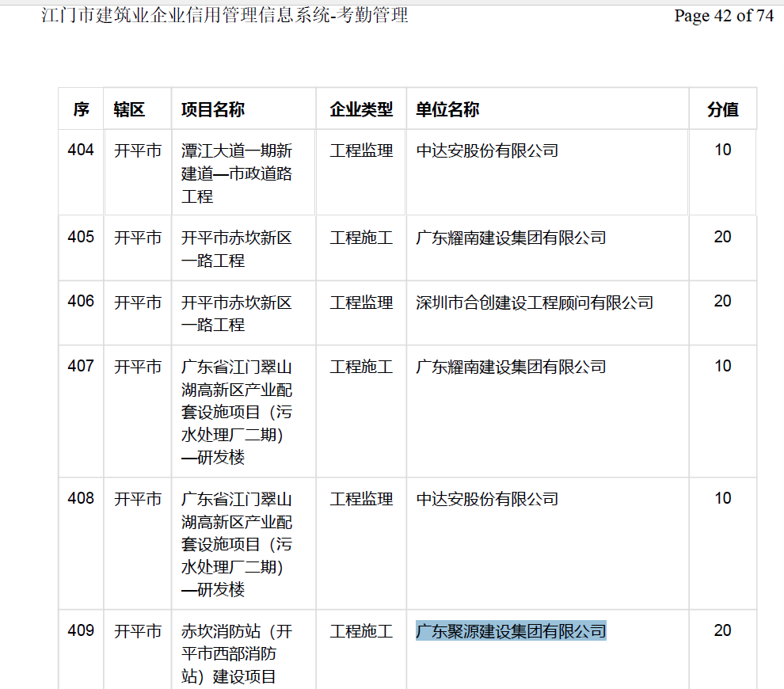This screenshot has width=784, height=689.
Task: Click score 10 in row 408
Action: (722, 498)
